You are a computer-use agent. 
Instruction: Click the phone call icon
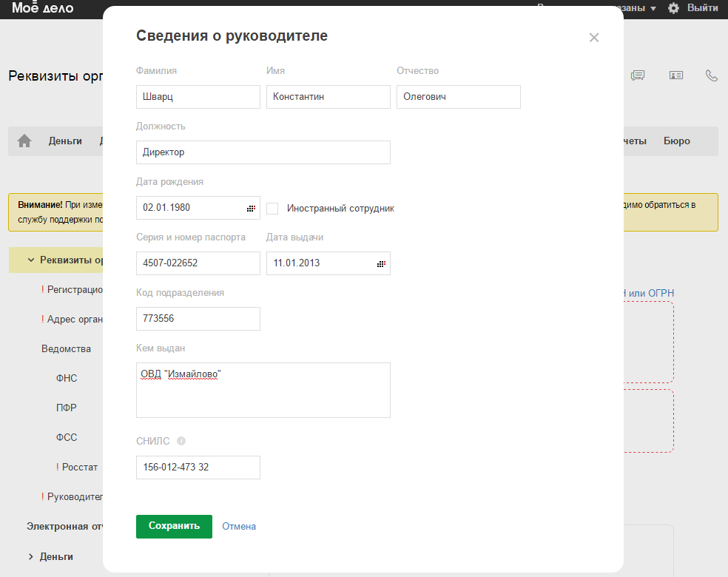click(712, 75)
